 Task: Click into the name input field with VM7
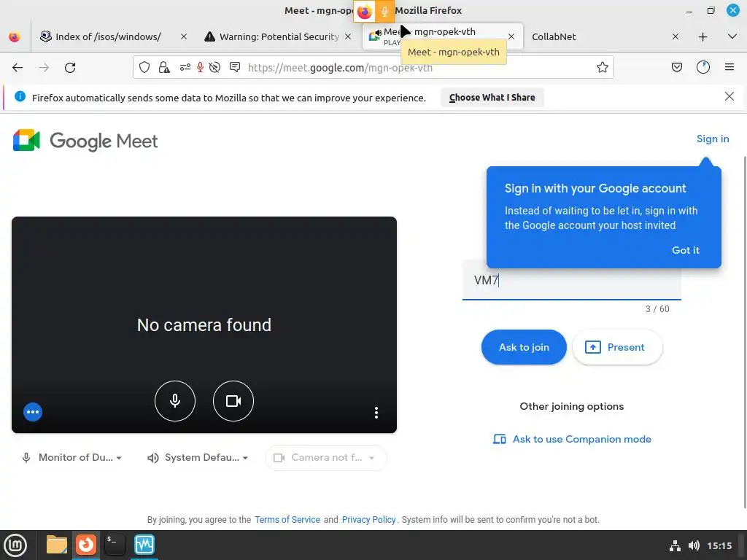(x=572, y=281)
